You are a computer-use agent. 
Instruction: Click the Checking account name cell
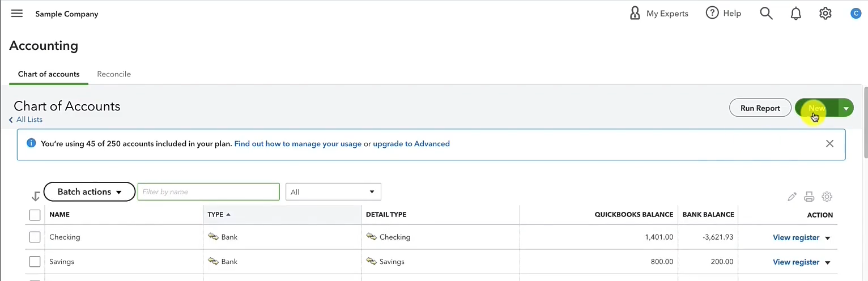click(65, 237)
